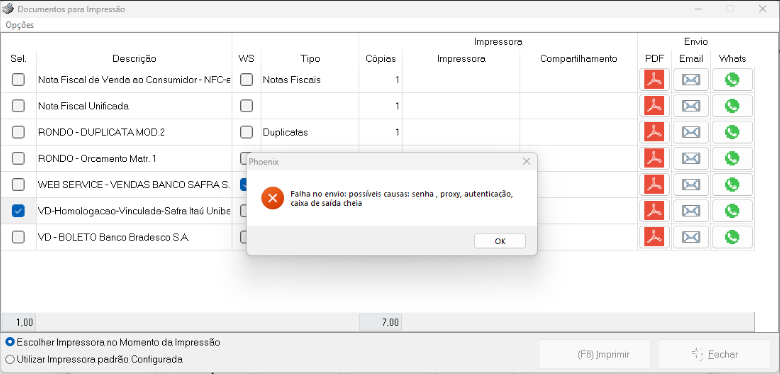Select the VD - BOLETO Banco Bradesco checkbox

[18, 238]
